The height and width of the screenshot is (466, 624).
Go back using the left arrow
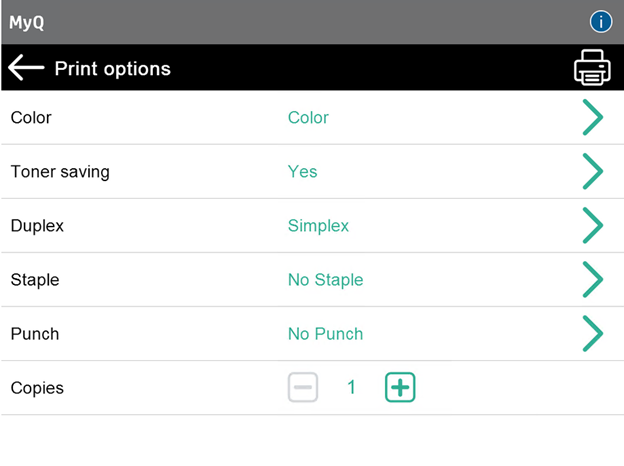pos(26,68)
